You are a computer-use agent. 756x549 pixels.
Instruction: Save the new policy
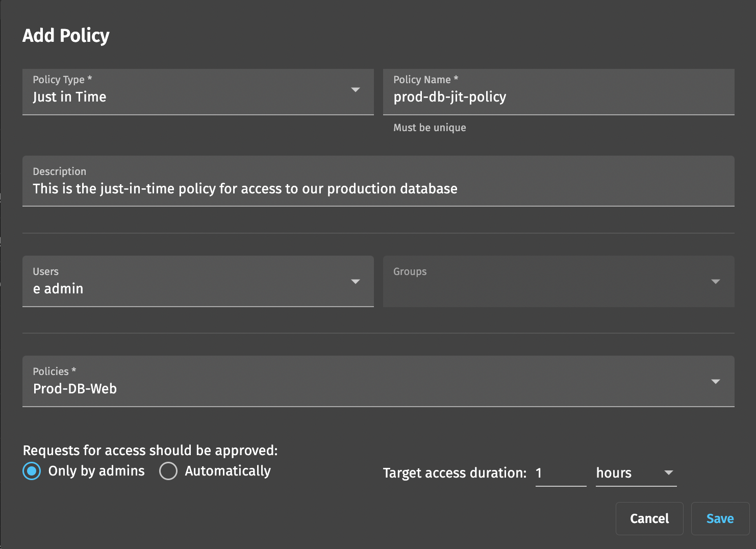720,518
